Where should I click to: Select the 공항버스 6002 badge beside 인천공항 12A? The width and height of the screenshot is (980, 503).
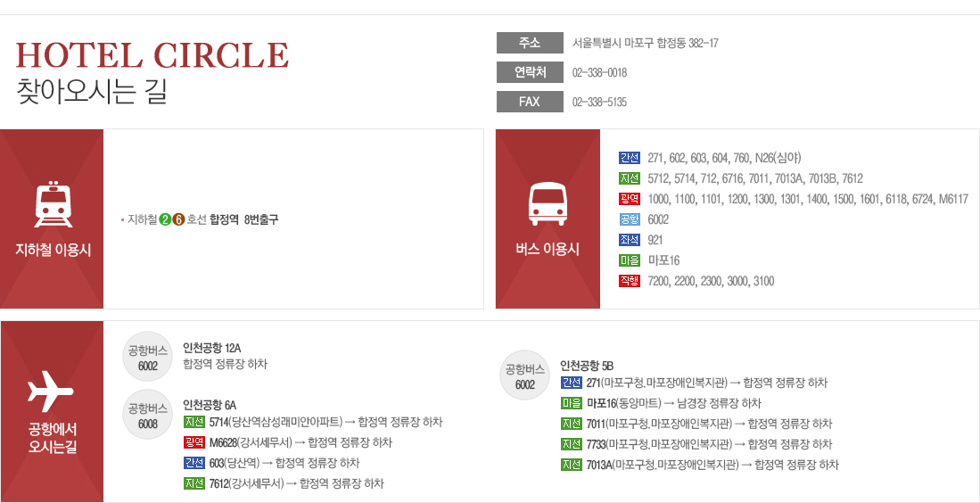coord(147,356)
